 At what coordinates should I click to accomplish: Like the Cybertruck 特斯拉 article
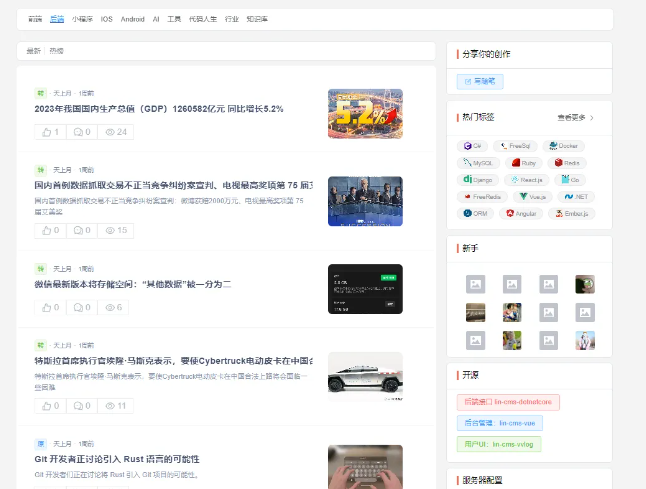point(50,406)
